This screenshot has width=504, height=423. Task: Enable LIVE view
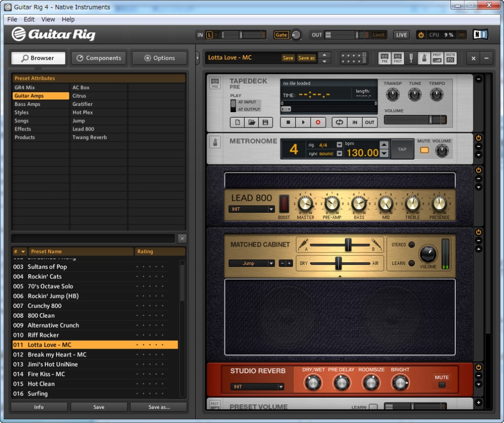coord(402,35)
